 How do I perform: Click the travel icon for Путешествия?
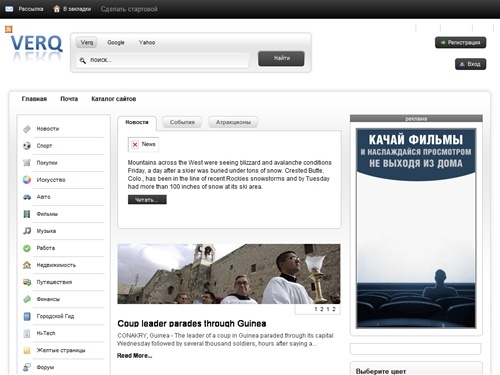pyautogui.click(x=27, y=282)
